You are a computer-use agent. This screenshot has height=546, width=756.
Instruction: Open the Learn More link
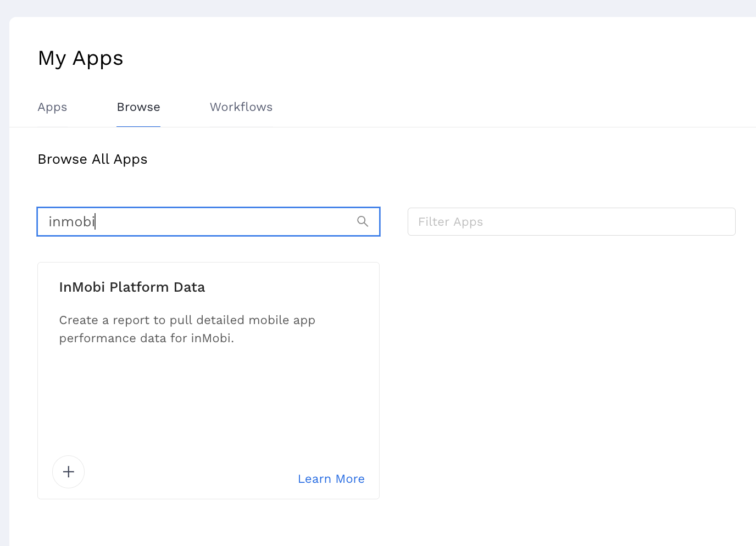pos(331,479)
